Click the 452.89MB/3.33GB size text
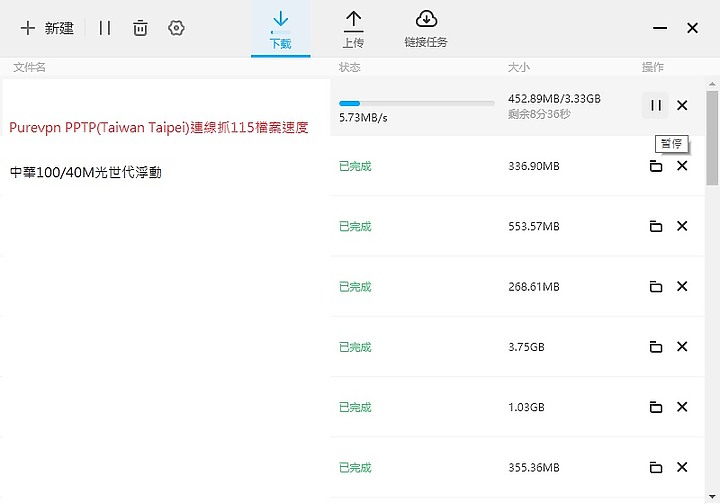The image size is (720, 503). [554, 99]
